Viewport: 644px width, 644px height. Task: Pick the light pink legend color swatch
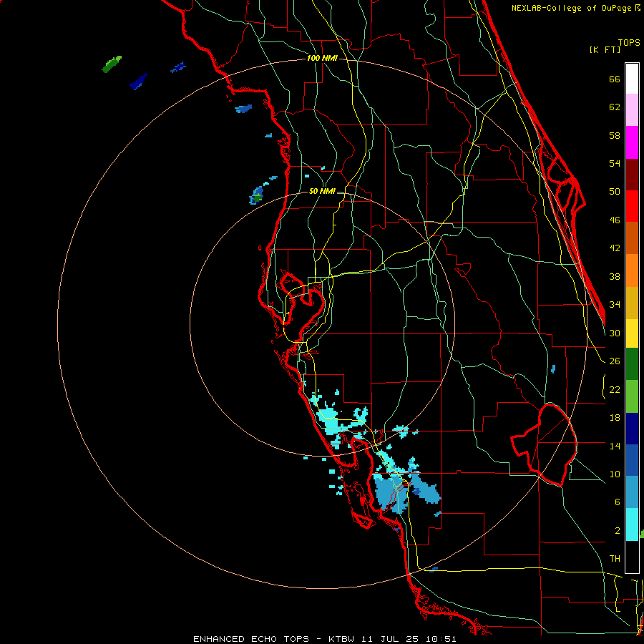(x=632, y=110)
